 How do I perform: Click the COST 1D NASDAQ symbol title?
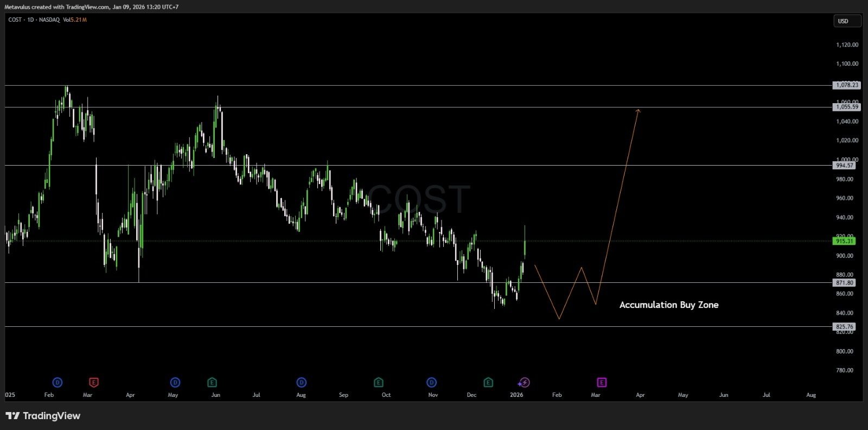click(34, 20)
